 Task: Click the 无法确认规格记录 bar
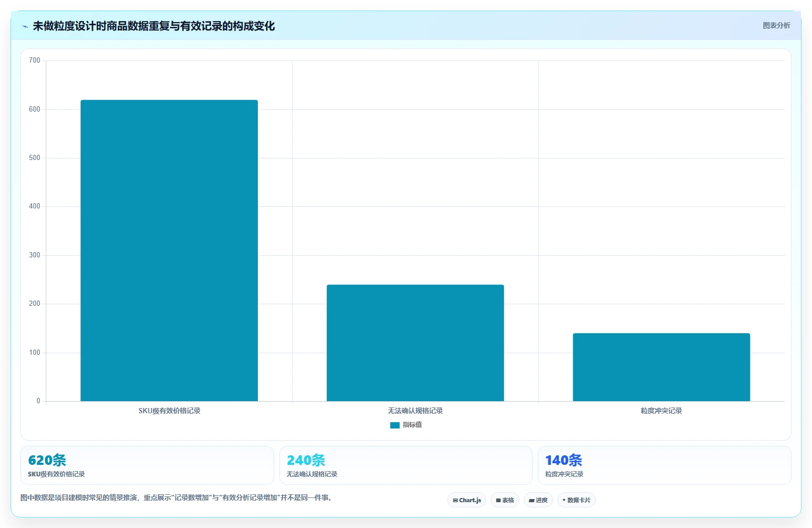pos(415,343)
